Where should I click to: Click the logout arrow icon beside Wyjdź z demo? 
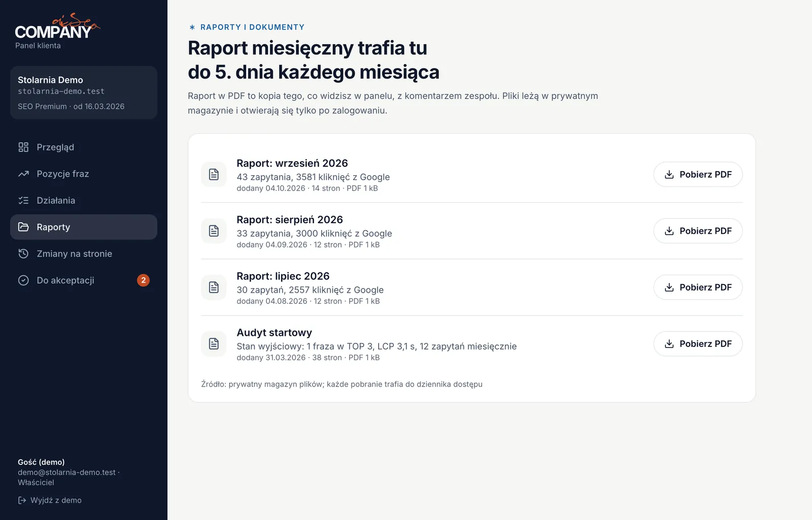coord(22,500)
